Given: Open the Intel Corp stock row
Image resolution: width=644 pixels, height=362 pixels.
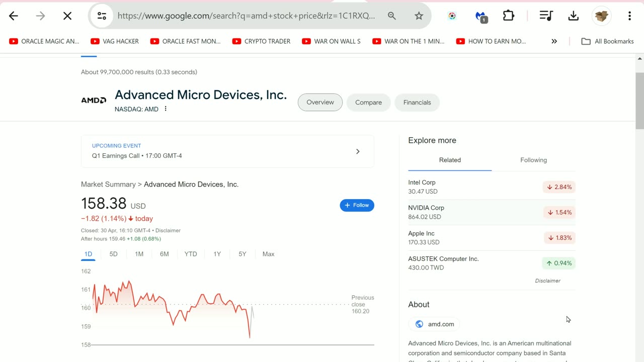Looking at the screenshot, I should pos(492,187).
